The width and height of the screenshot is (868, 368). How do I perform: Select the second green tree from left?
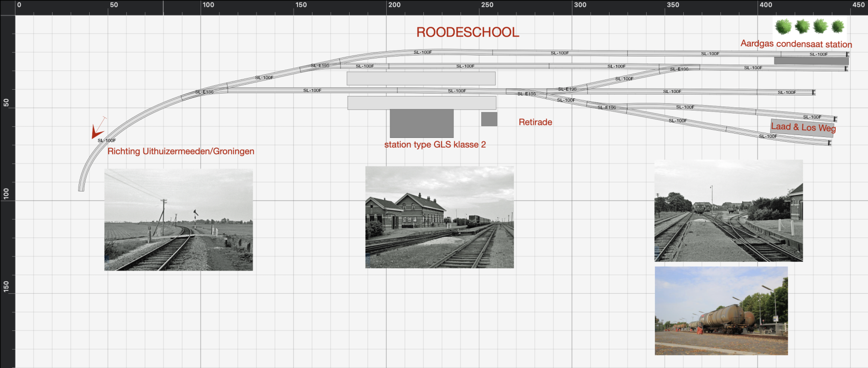point(802,26)
